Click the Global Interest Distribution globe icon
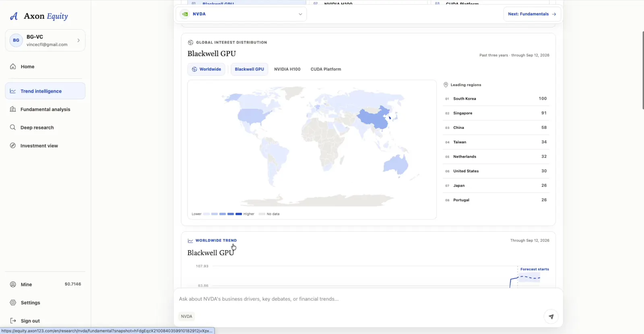This screenshot has width=644, height=334. pyautogui.click(x=191, y=42)
